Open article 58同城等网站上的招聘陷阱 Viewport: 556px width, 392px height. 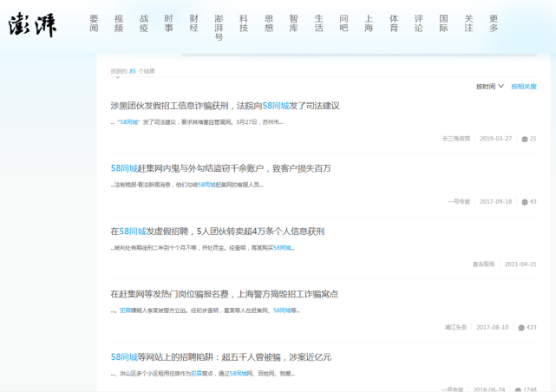221,357
